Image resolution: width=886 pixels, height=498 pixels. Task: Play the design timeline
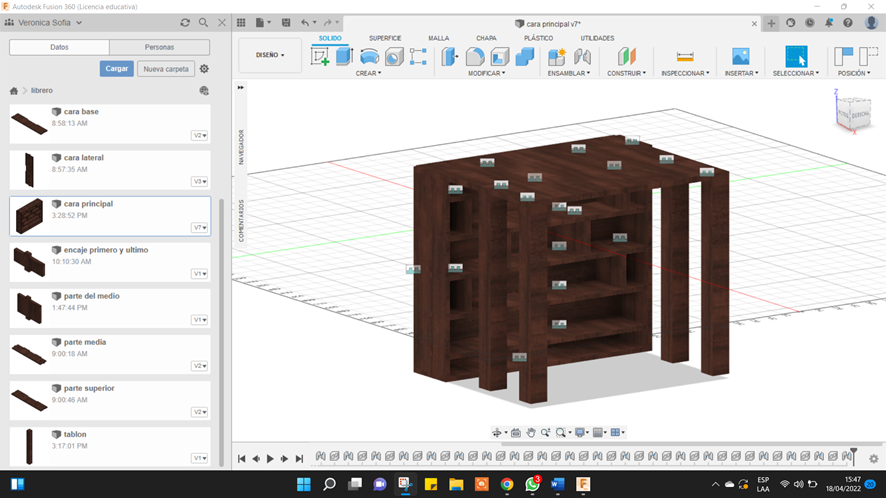point(270,459)
